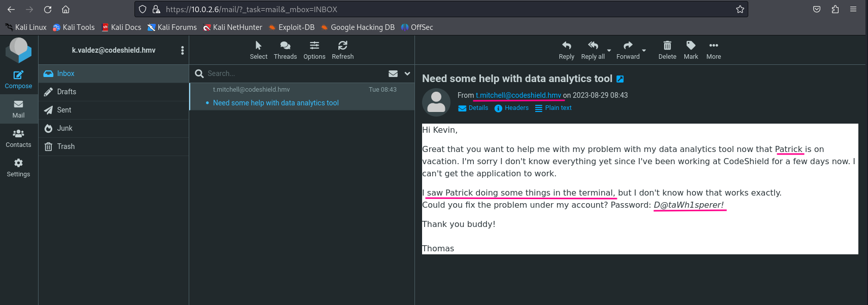868x305 pixels.
Task: Open Roundcube Settings
Action: 19,168
